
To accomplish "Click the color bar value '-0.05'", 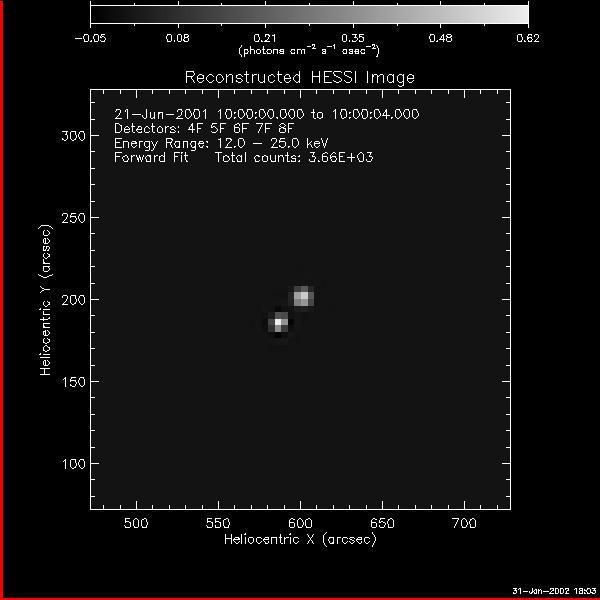I will pos(90,38).
